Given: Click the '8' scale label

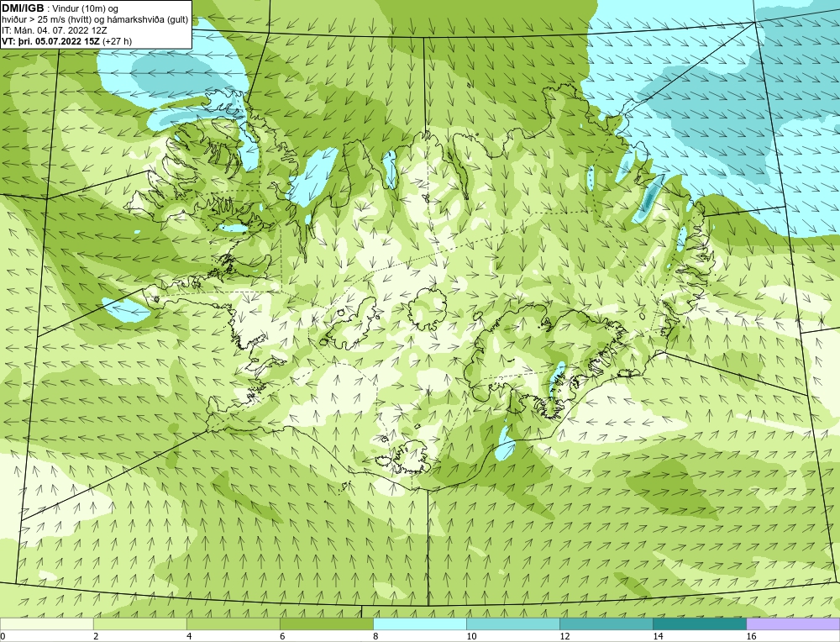Looking at the screenshot, I should tap(375, 636).
